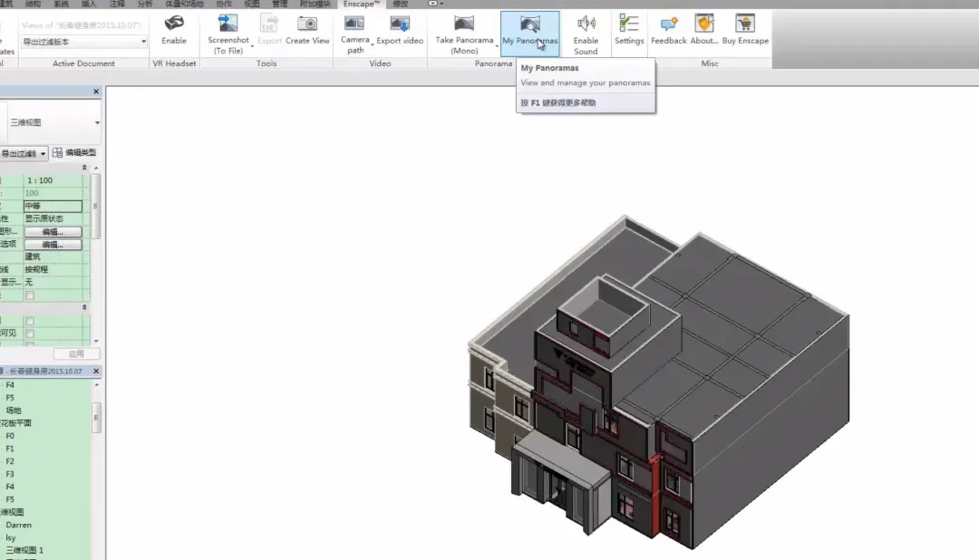The height and width of the screenshot is (560, 979).
Task: Click the properties panel vertical scrollbar
Action: [x=95, y=206]
